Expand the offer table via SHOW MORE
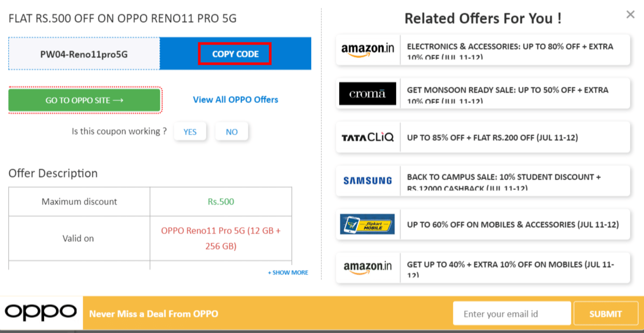Screen dimensions: 644x333 (288, 272)
